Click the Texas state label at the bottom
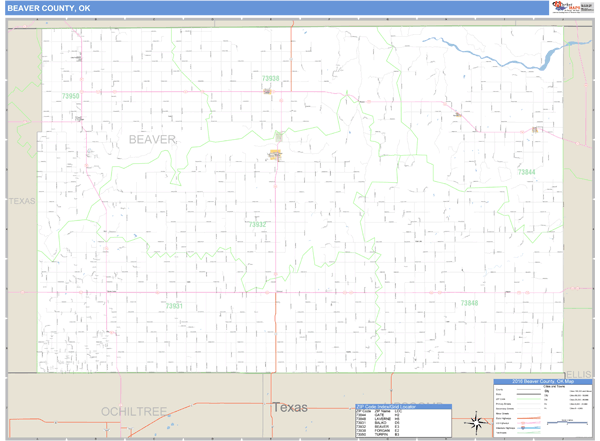 (x=291, y=407)
